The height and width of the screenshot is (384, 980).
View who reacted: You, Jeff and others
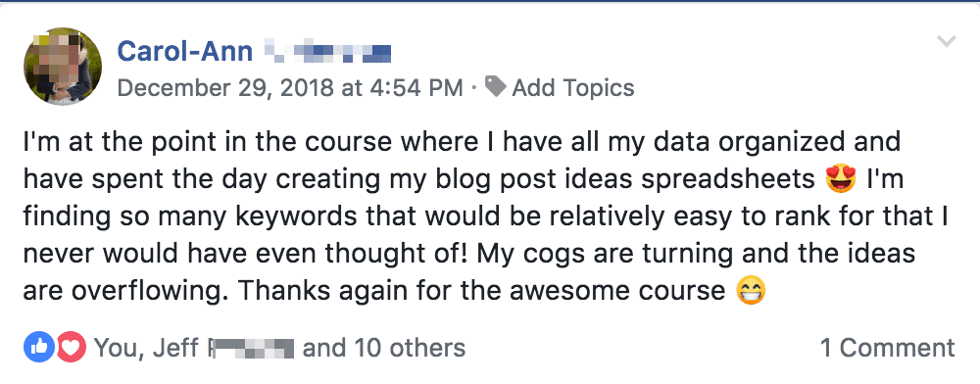pos(279,348)
